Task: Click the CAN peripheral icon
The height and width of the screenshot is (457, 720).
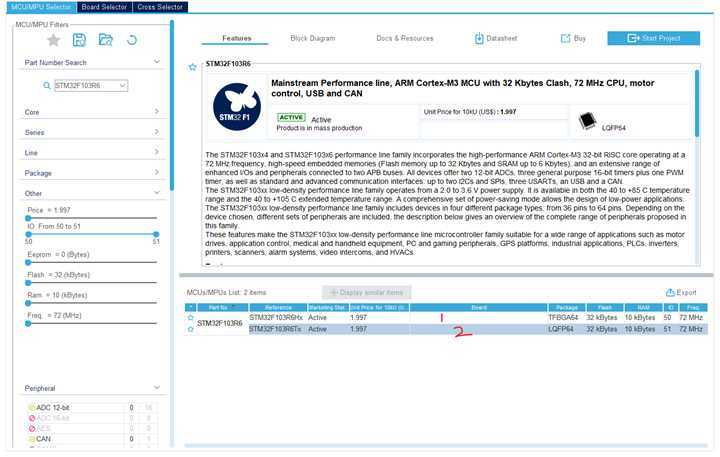Action: point(32,439)
